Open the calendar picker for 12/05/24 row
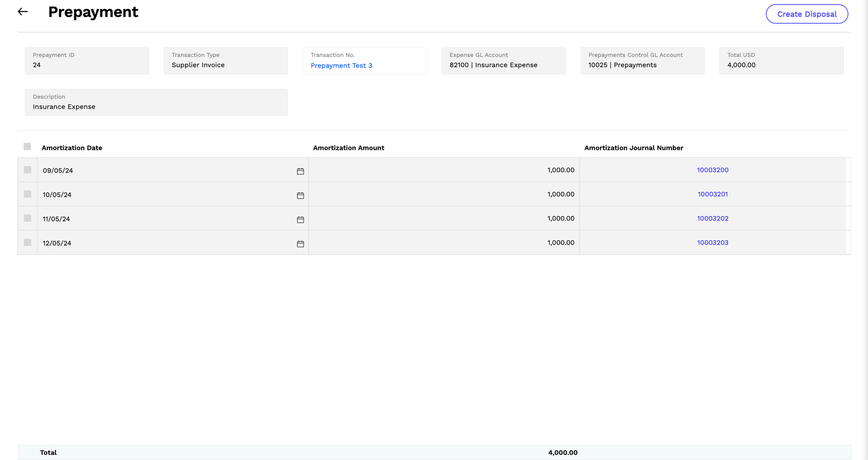This screenshot has width=868, height=460. 300,244
